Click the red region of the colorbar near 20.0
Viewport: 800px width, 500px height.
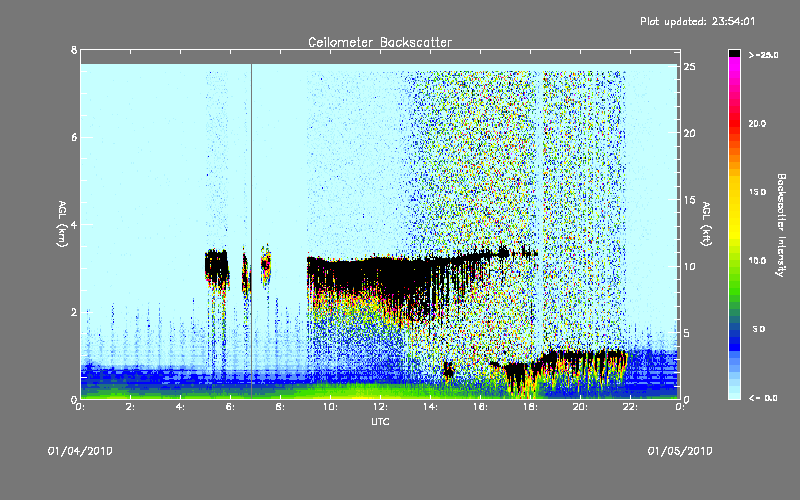(734, 122)
